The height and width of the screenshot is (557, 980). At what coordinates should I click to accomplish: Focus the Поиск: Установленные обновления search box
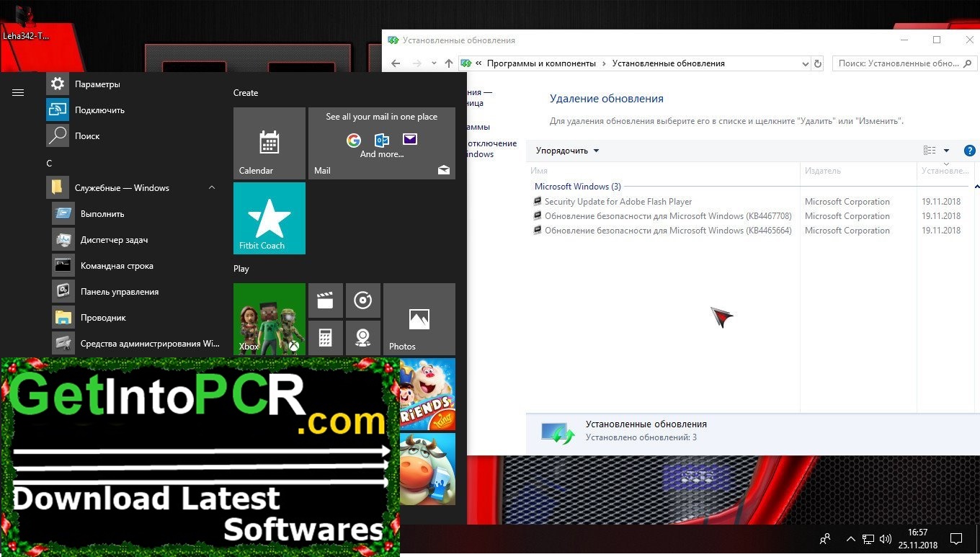(x=904, y=63)
